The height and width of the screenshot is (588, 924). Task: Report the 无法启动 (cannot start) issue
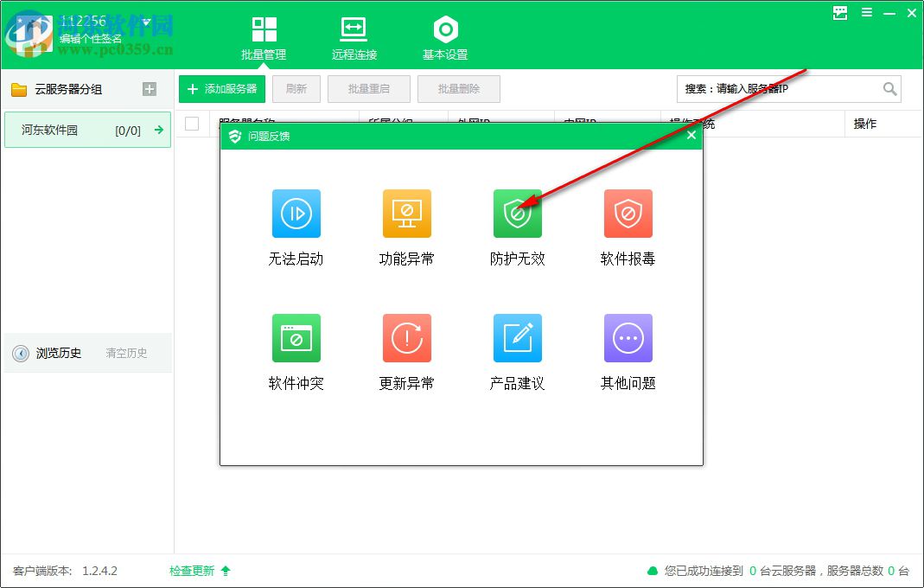click(x=296, y=214)
